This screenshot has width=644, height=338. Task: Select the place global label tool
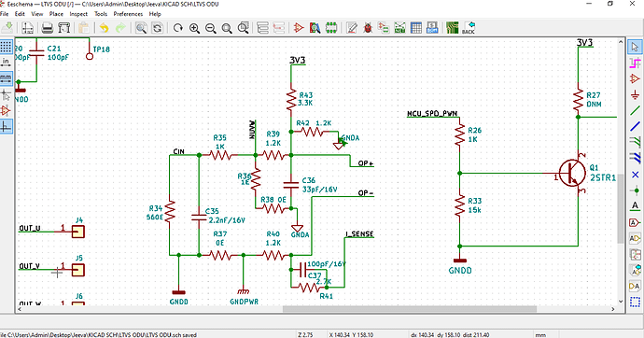tap(635, 222)
